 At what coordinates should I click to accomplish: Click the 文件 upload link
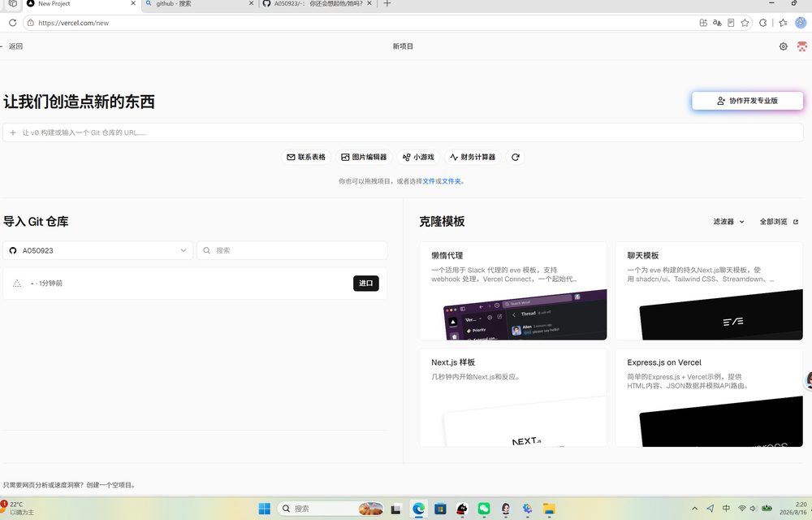pyautogui.click(x=428, y=181)
